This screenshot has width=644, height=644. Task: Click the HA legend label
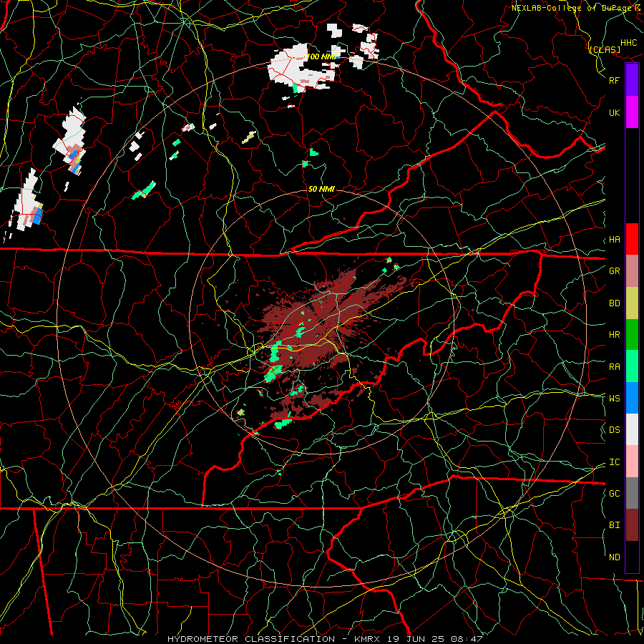coord(615,240)
